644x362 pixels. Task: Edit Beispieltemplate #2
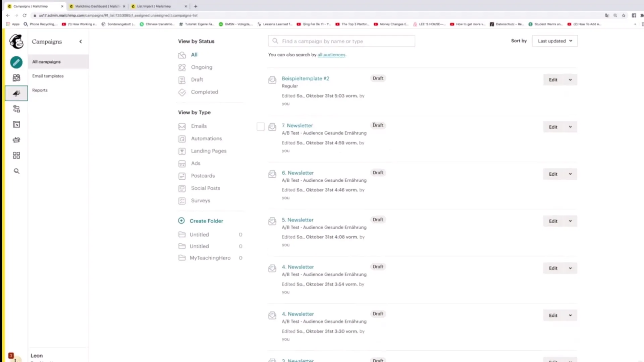click(x=553, y=80)
